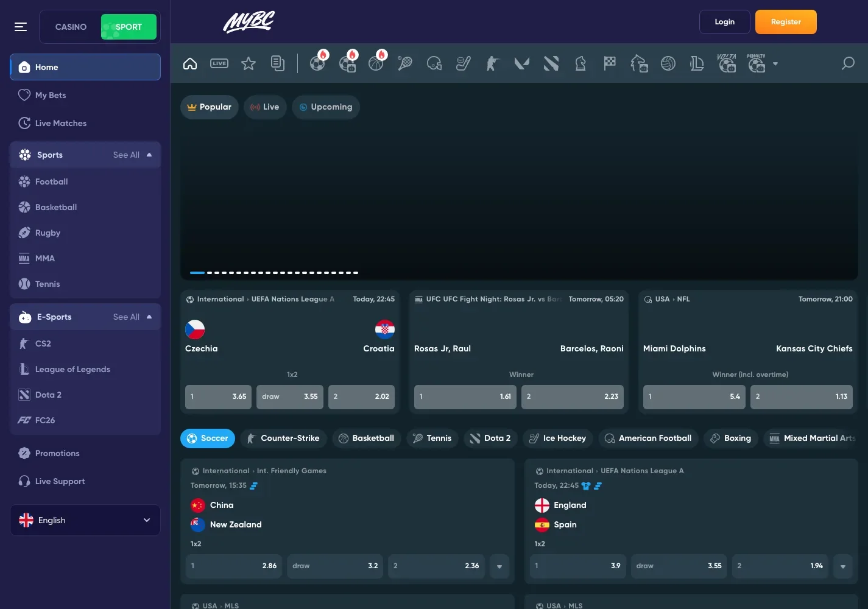Select draw odds 3.2 for China match
868x609 pixels.
coord(335,566)
